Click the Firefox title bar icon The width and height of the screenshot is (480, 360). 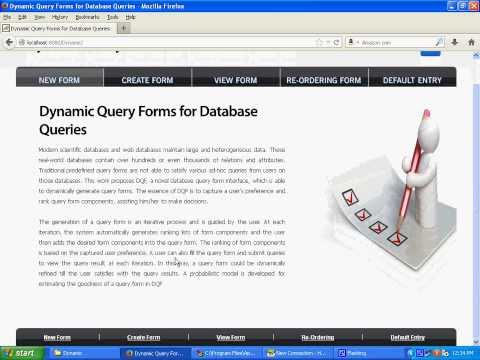click(x=5, y=6)
